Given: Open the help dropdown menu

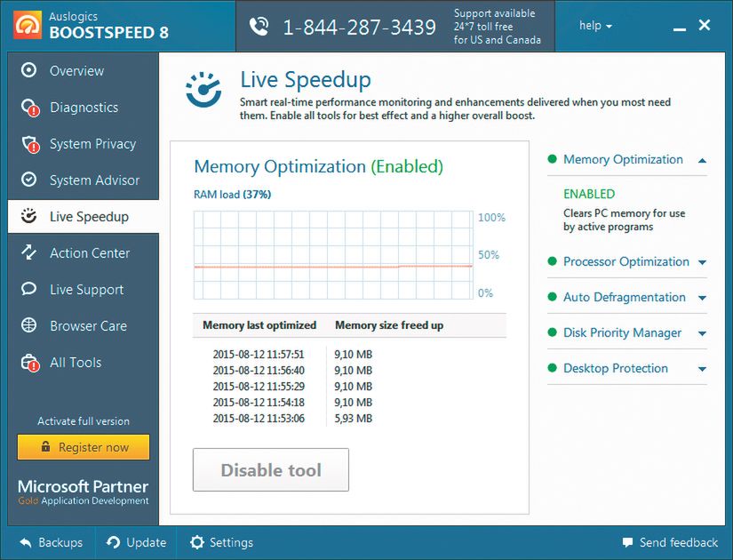Looking at the screenshot, I should point(595,25).
